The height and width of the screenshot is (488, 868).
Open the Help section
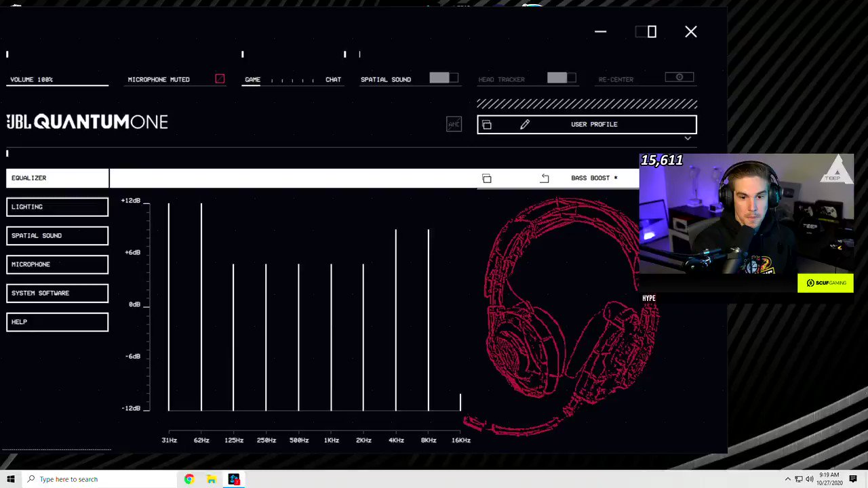point(58,322)
